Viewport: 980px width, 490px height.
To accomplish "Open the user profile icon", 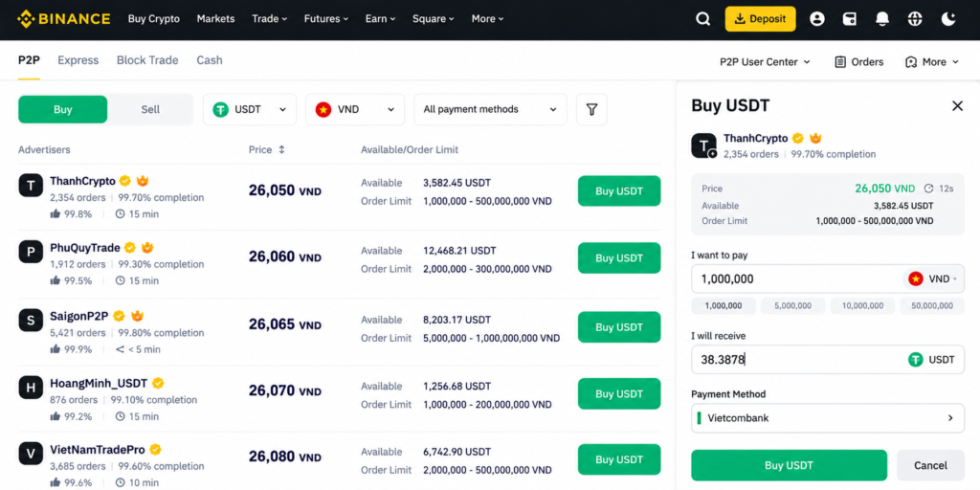I will point(817,19).
